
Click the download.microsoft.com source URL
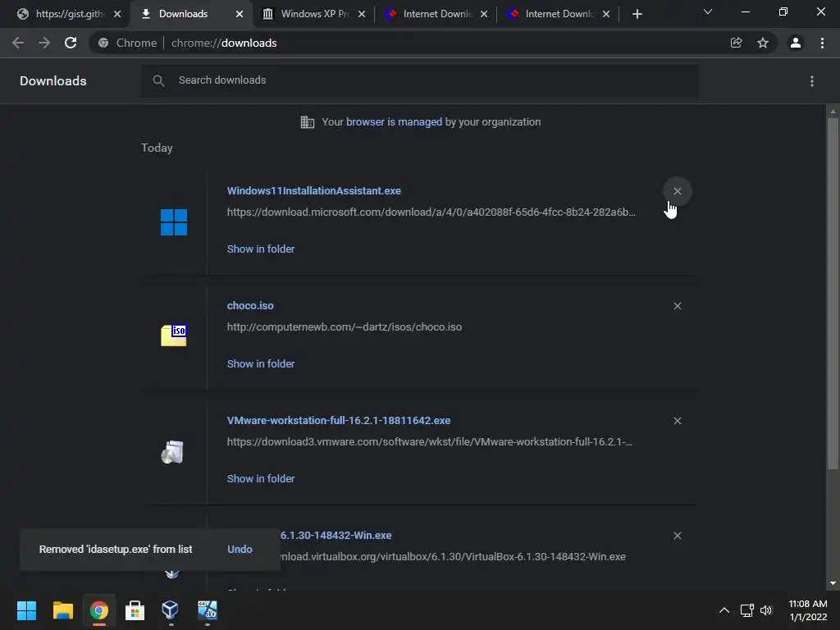coord(431,212)
